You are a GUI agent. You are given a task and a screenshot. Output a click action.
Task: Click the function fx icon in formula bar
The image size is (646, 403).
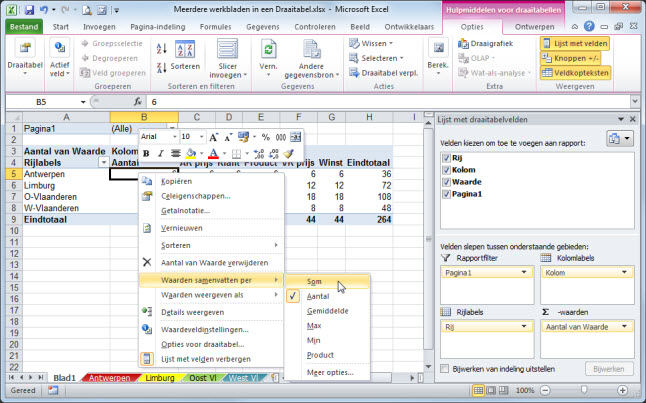point(138,102)
